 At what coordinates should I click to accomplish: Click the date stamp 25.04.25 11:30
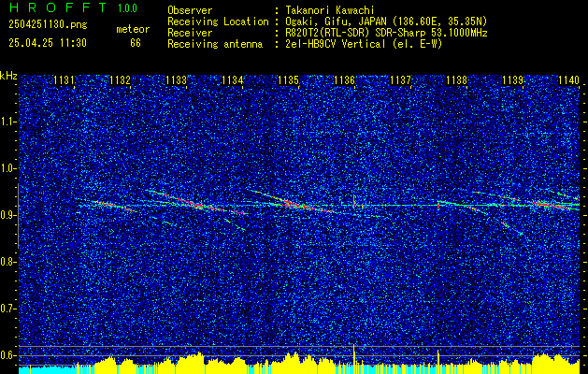pyautogui.click(x=48, y=43)
